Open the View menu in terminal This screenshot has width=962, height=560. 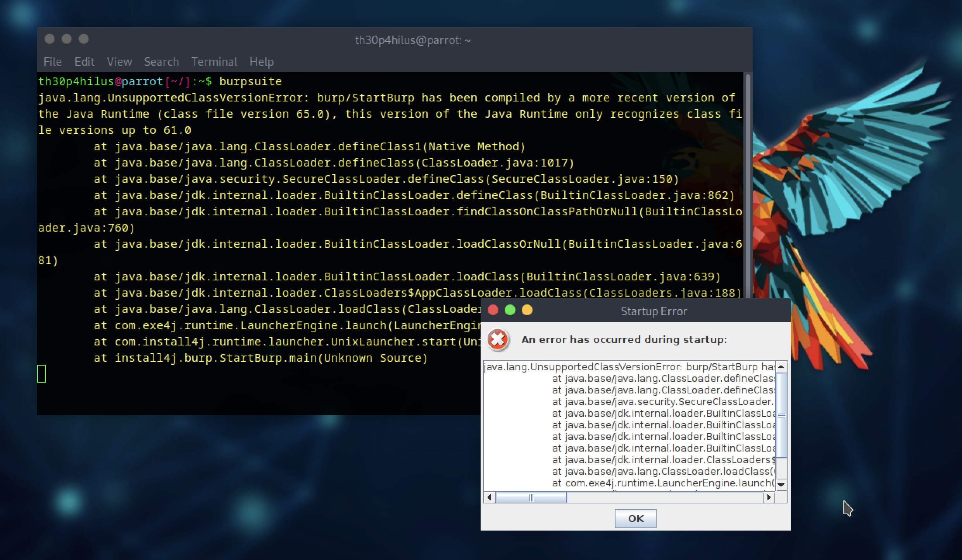click(119, 62)
